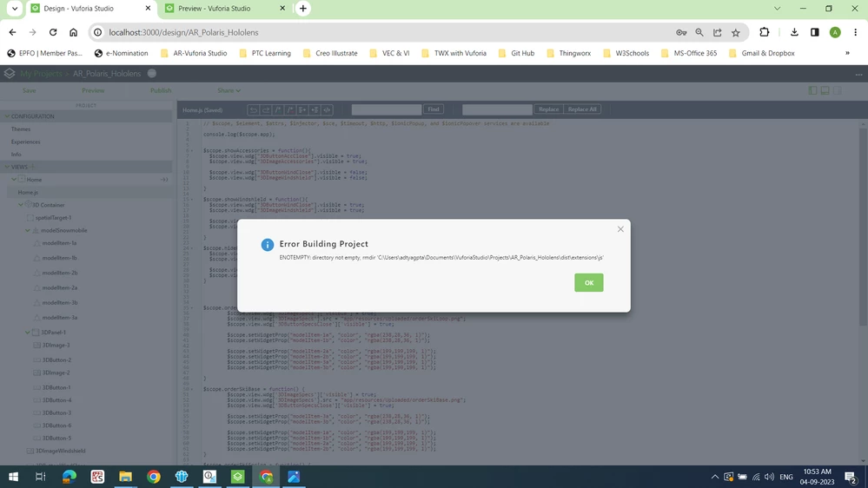This screenshot has height=488, width=868.
Task: Open the Git Hub bookmark folder
Action: [516, 53]
